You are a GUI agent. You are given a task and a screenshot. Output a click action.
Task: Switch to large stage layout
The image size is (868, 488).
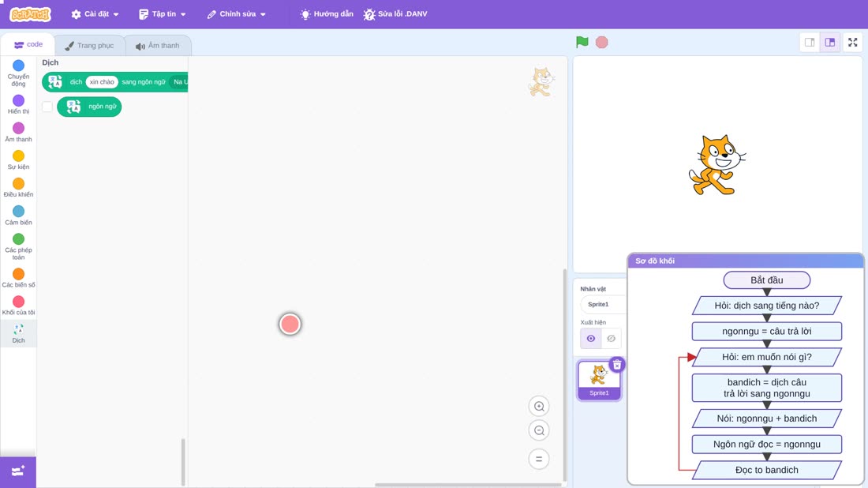[830, 42]
